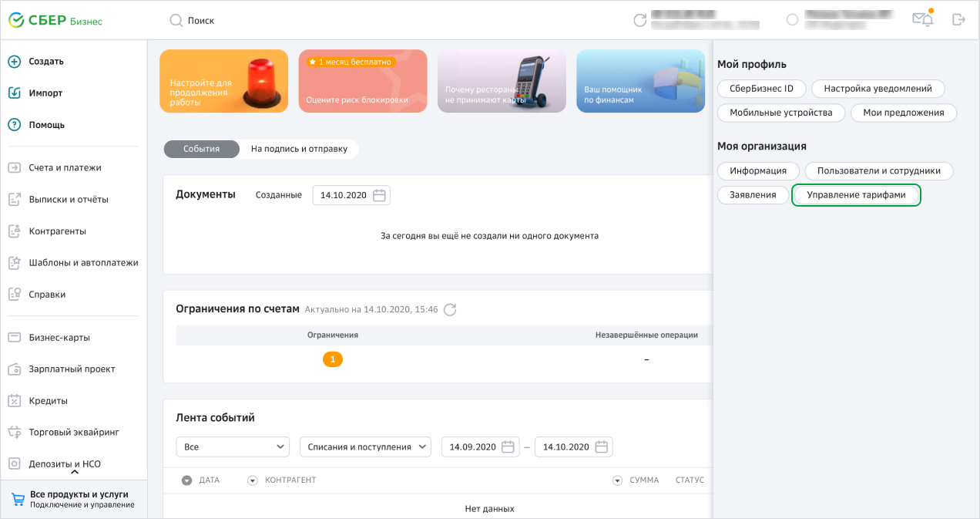Click the Торговый эквайринг icon
980x519 pixels.
(x=14, y=432)
